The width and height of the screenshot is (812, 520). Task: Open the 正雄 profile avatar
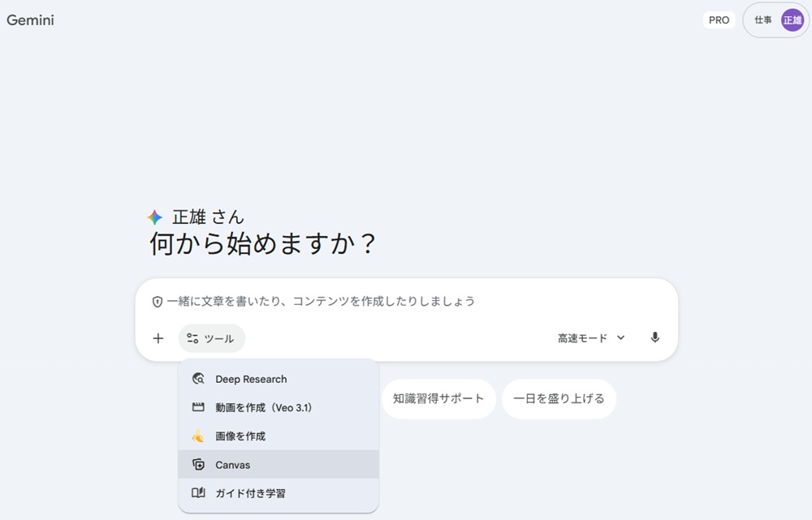pos(792,19)
